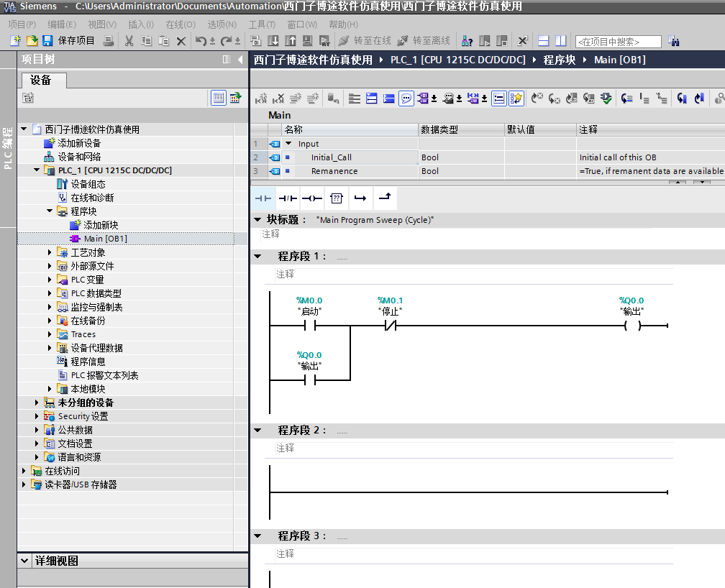The image size is (725, 588).
Task: Expand the 监控与强制表 node
Action: coord(50,306)
